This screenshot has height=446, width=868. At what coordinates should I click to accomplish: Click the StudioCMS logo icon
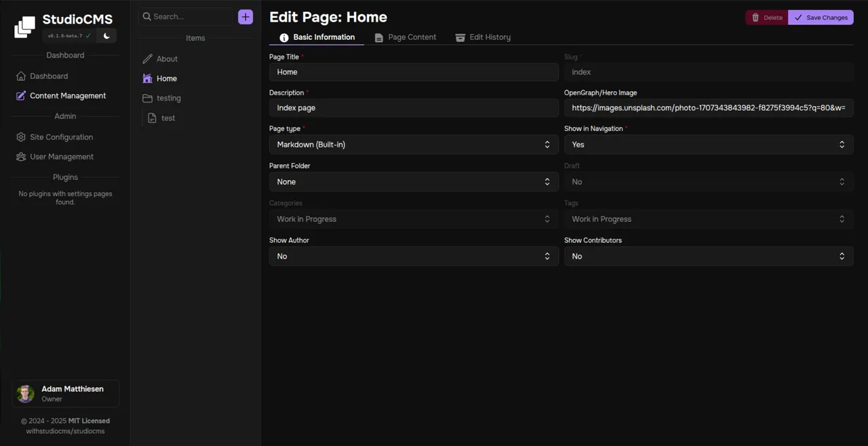pyautogui.click(x=24, y=26)
